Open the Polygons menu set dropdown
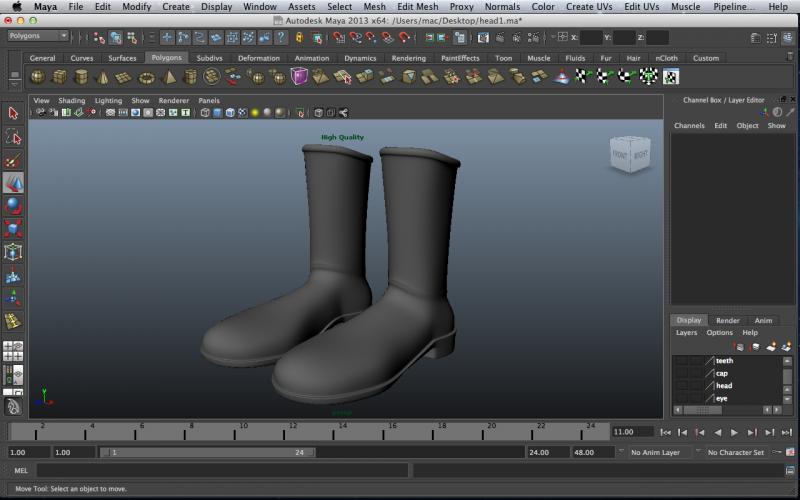 point(37,36)
